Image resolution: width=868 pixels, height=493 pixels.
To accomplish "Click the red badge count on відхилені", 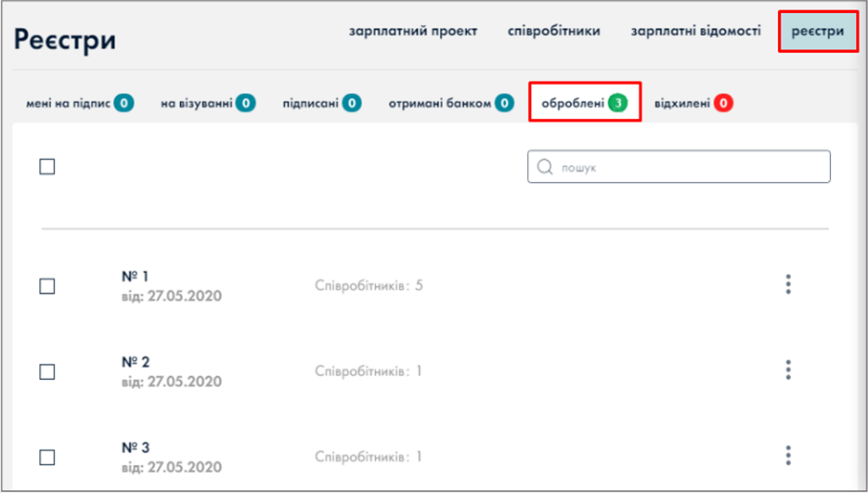I will [724, 104].
